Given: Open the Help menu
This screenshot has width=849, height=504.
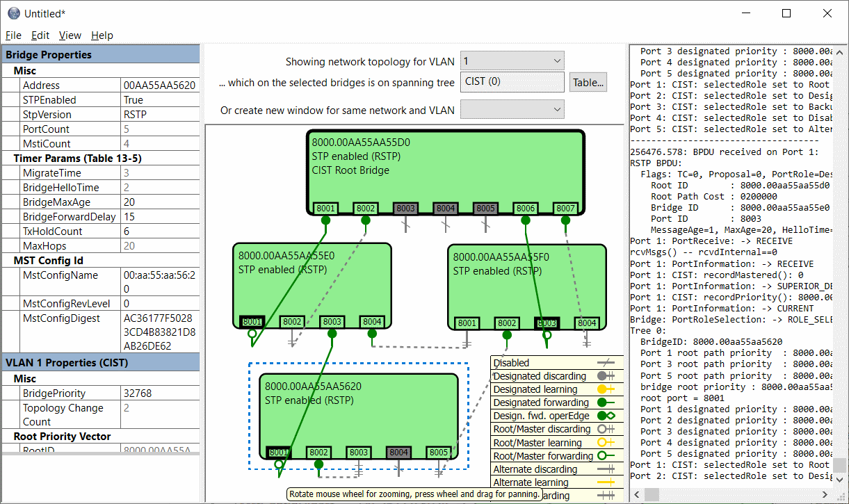Looking at the screenshot, I should [x=102, y=35].
